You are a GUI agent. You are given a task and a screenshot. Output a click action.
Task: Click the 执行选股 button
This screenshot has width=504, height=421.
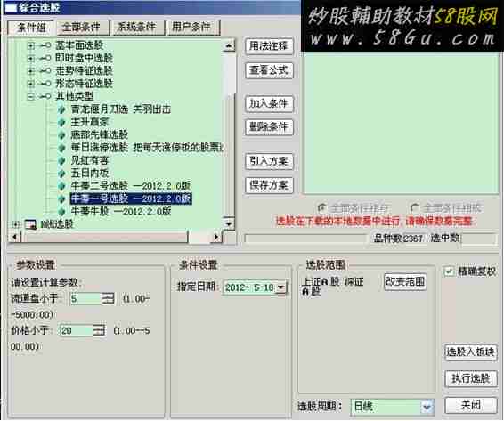471,378
